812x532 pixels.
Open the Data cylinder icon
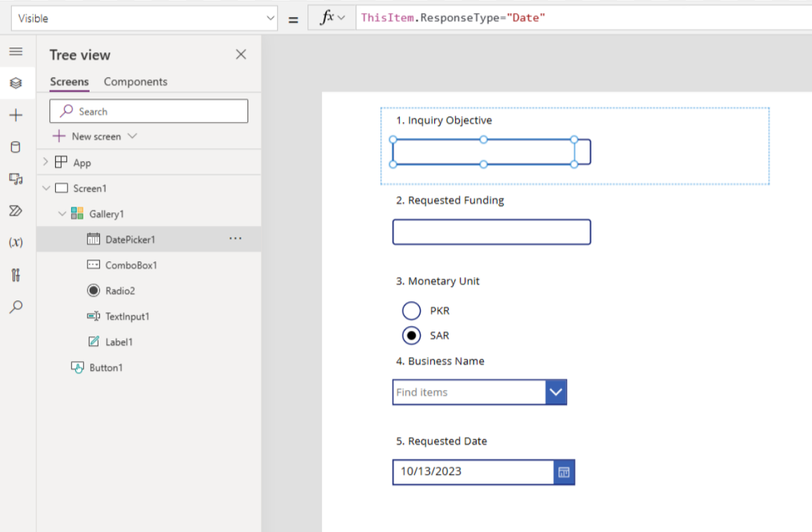[x=15, y=147]
